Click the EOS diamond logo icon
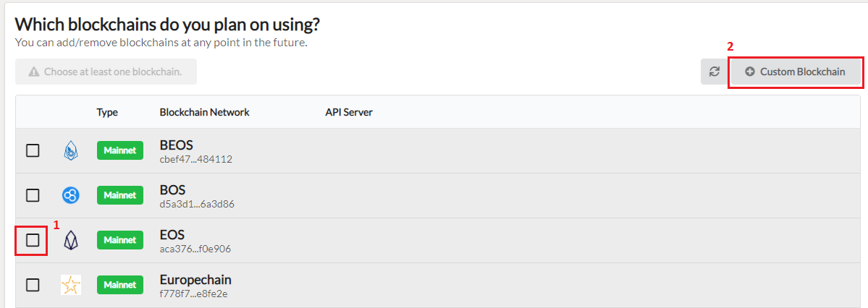 pyautogui.click(x=71, y=240)
